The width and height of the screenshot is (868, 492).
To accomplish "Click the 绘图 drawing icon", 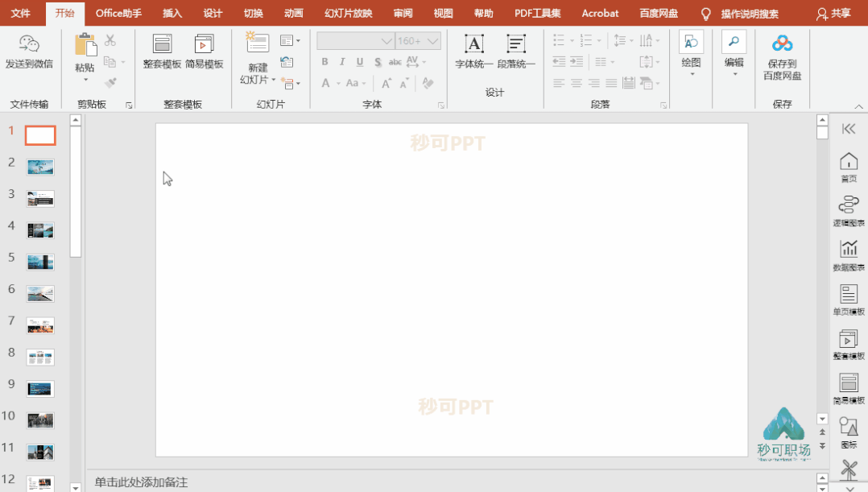I will [691, 42].
